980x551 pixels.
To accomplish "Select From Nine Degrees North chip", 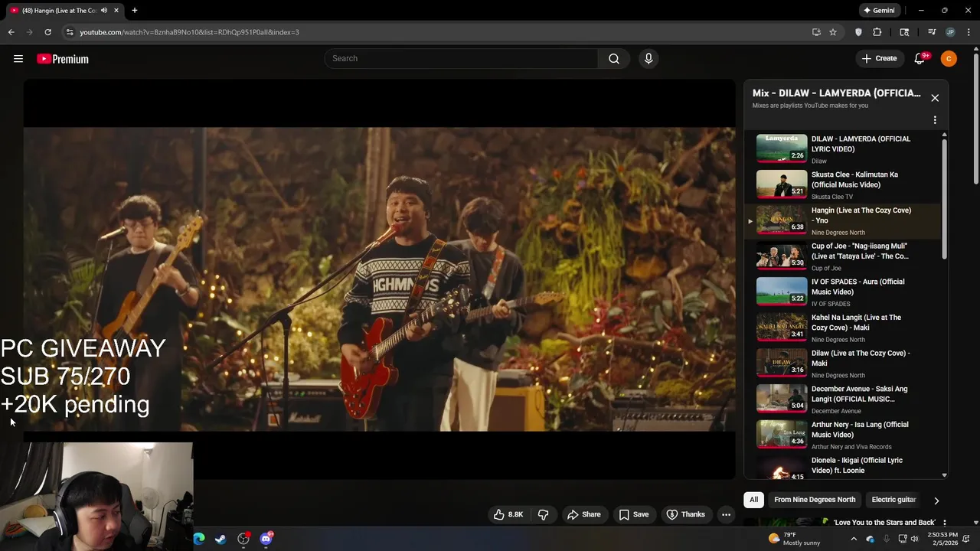I will pyautogui.click(x=815, y=500).
